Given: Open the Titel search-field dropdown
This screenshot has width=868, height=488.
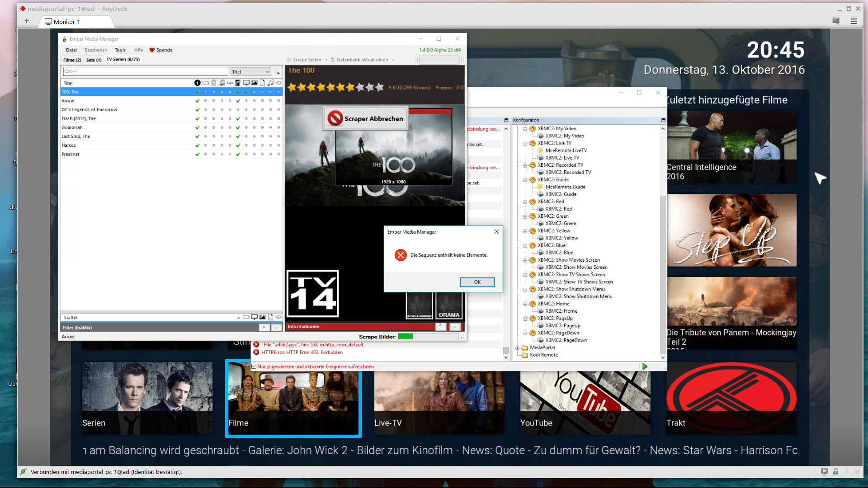Looking at the screenshot, I should (267, 72).
